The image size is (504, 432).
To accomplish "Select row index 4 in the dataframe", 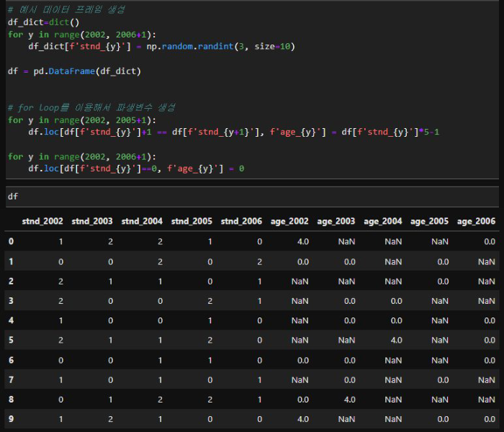I will pyautogui.click(x=11, y=320).
